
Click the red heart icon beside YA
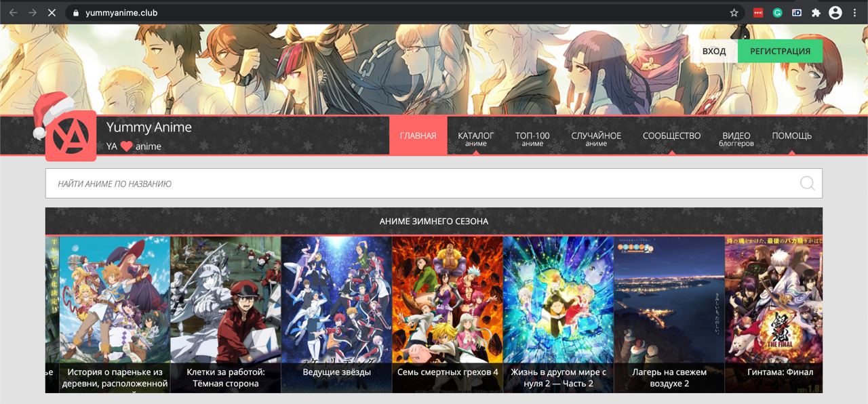pos(126,146)
